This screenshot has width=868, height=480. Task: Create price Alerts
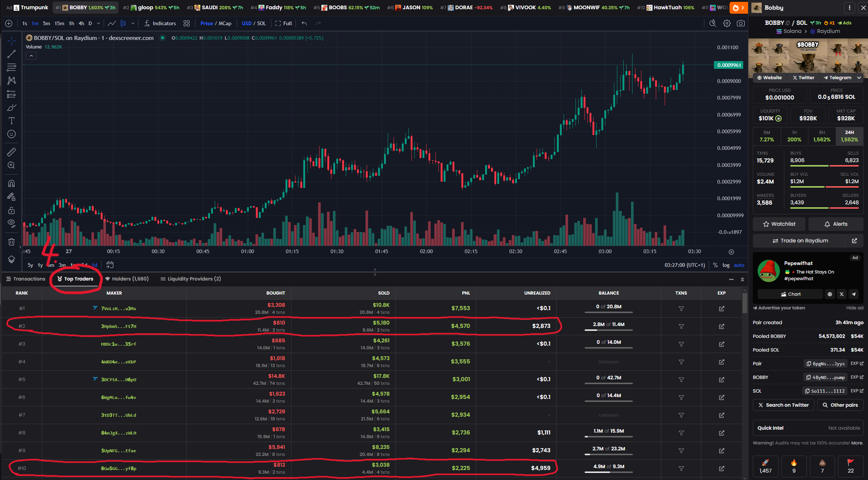click(836, 224)
